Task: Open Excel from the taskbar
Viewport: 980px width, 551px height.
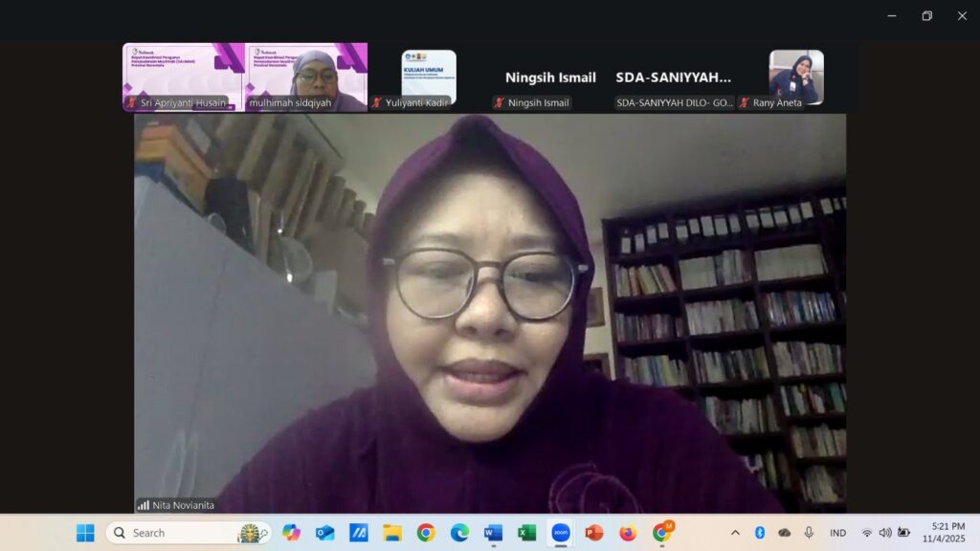Action: point(526,533)
